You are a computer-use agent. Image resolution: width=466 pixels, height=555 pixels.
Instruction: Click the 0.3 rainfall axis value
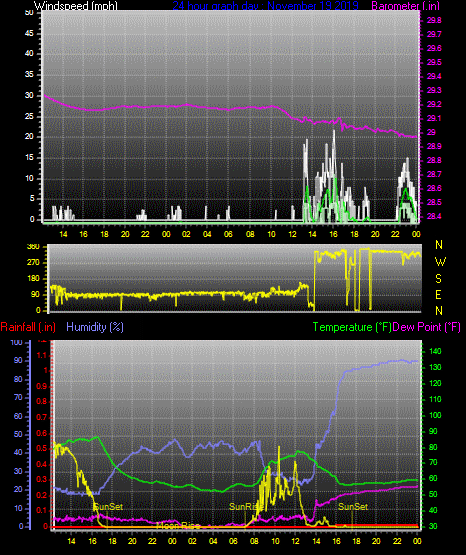pyautogui.click(x=42, y=479)
